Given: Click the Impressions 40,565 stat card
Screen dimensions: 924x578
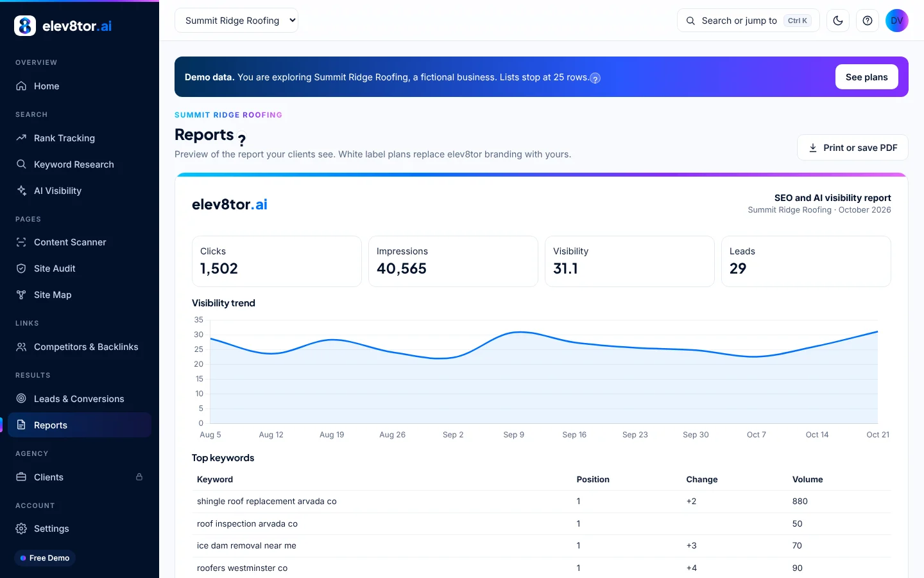Looking at the screenshot, I should click(x=453, y=261).
